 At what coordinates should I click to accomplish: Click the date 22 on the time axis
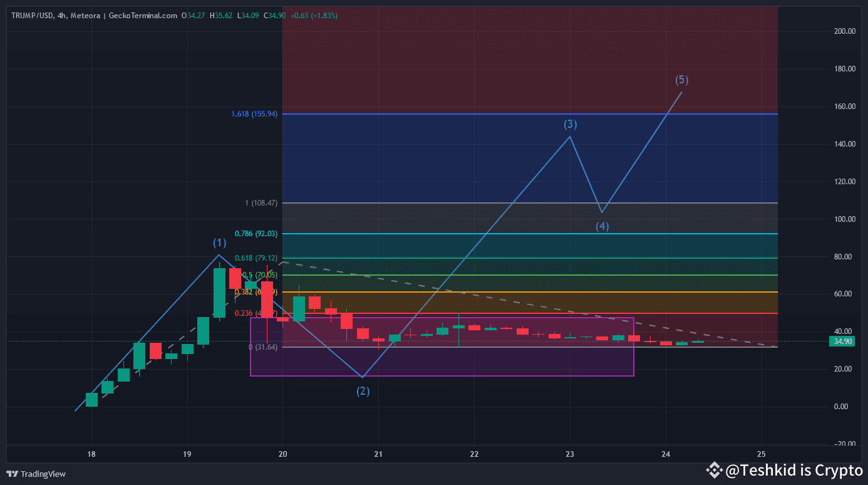pyautogui.click(x=473, y=454)
